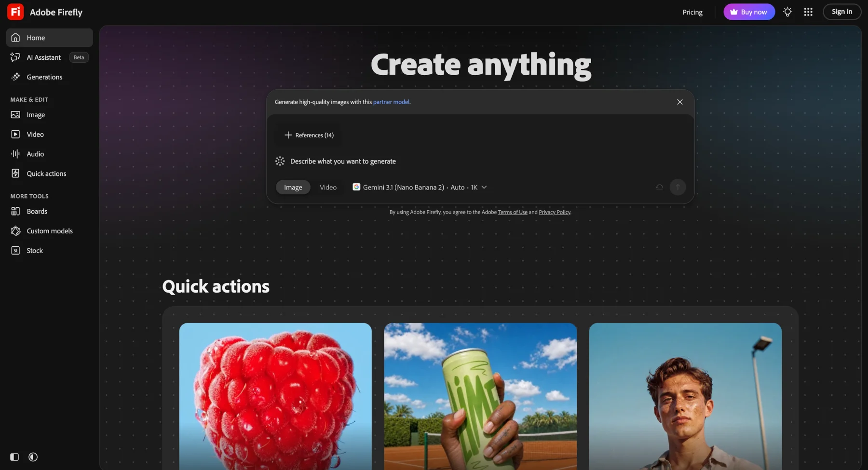The image size is (868, 470).
Task: Go to Generations in the sidebar
Action: 50,77
